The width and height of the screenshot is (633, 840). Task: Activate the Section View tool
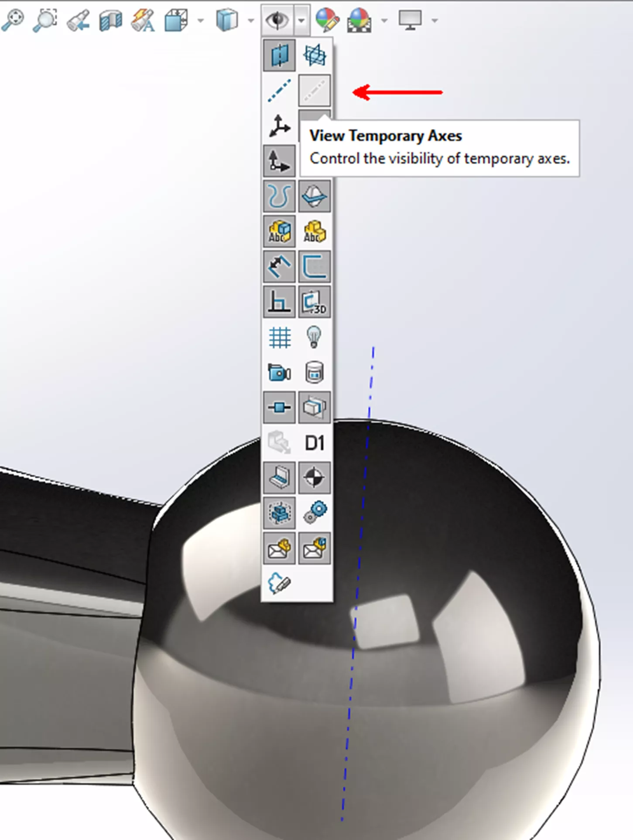[x=110, y=20]
